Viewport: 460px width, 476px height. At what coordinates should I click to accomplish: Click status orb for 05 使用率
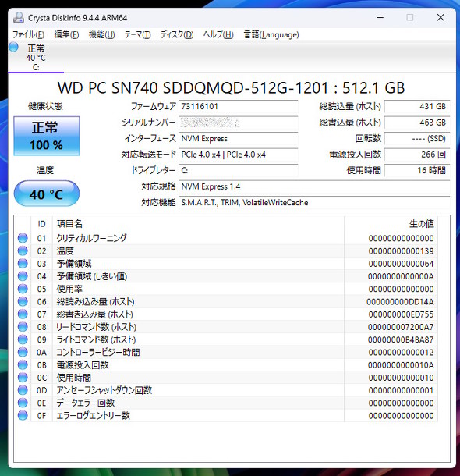click(x=23, y=289)
